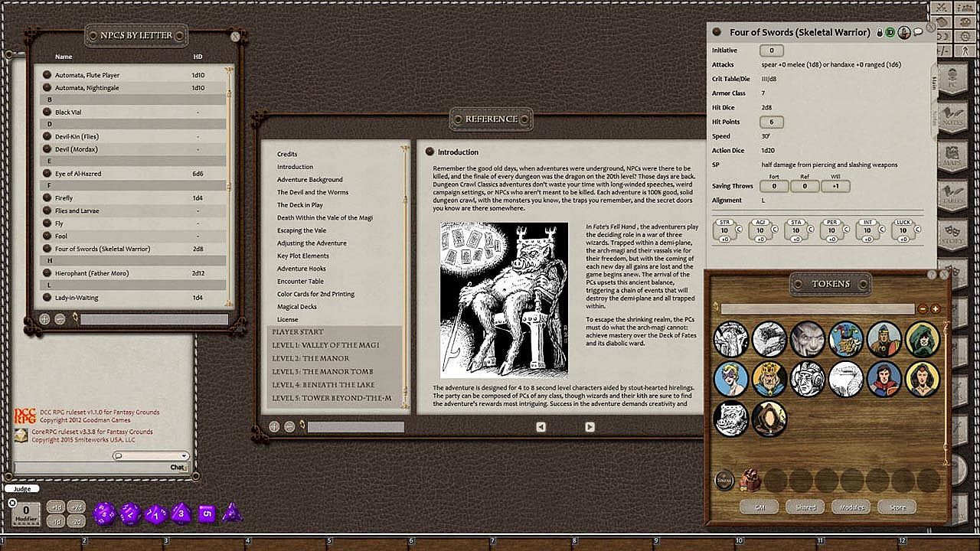Roll the purple d6 cube die
The image size is (980, 551).
click(x=207, y=513)
